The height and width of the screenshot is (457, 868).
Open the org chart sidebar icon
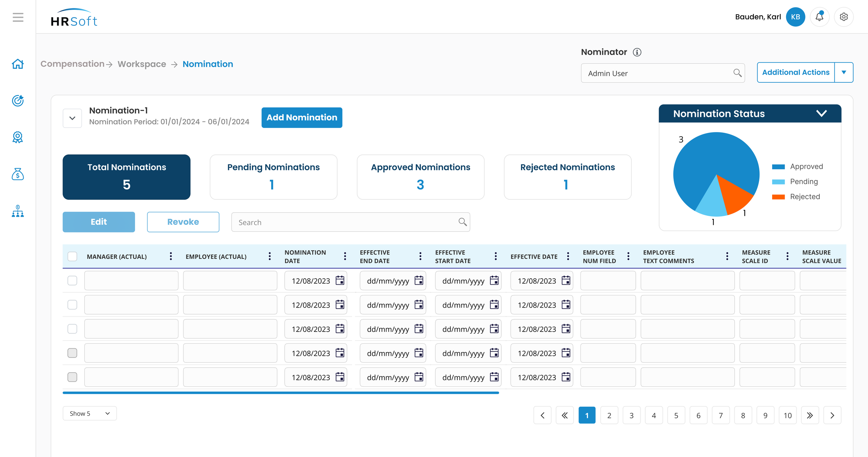pos(18,211)
